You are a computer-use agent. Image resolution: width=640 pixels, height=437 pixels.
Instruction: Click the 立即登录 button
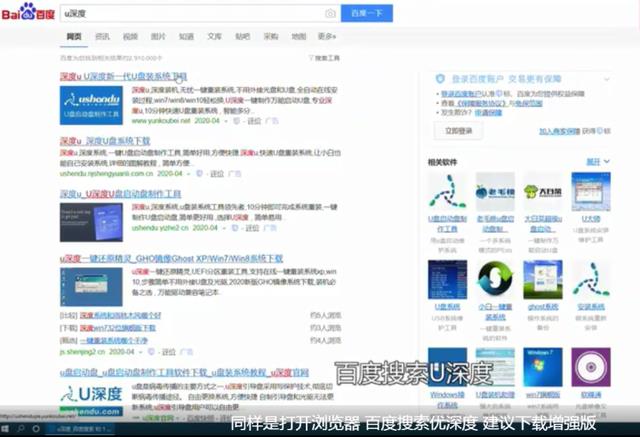458,131
